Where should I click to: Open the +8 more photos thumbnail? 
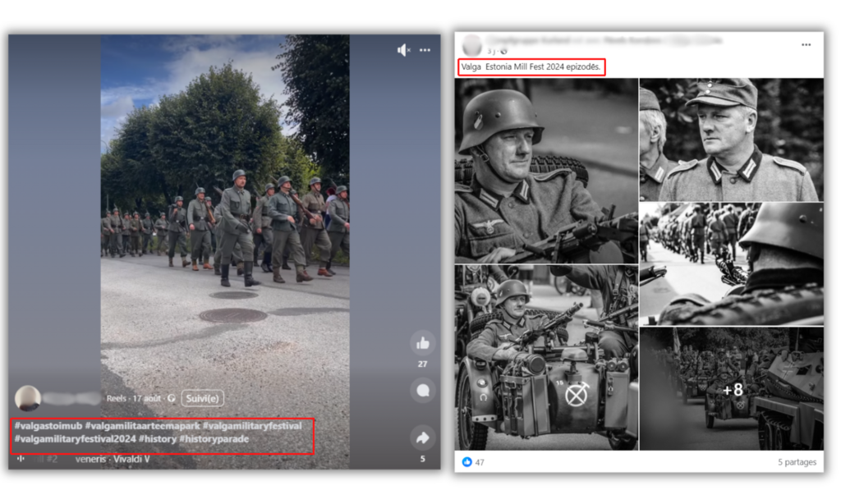tap(731, 388)
